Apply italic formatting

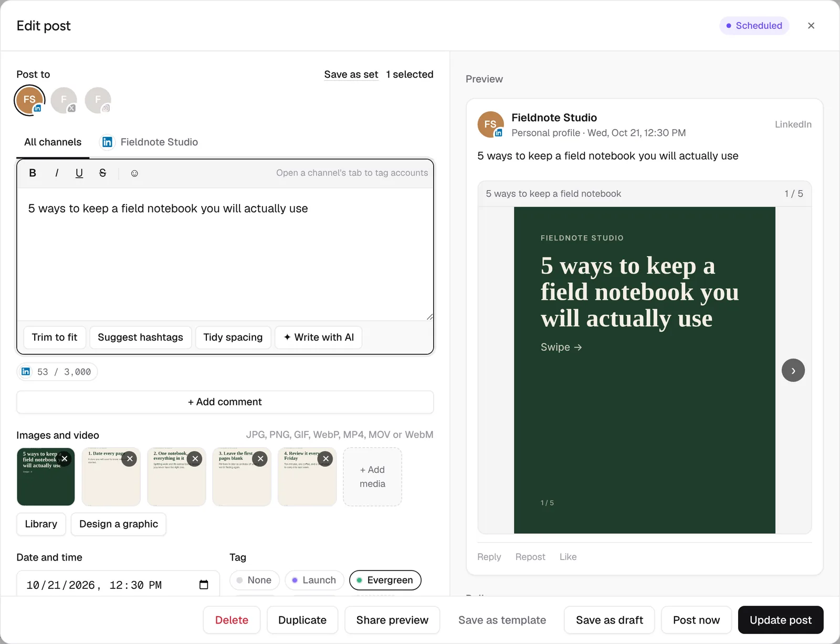point(56,173)
